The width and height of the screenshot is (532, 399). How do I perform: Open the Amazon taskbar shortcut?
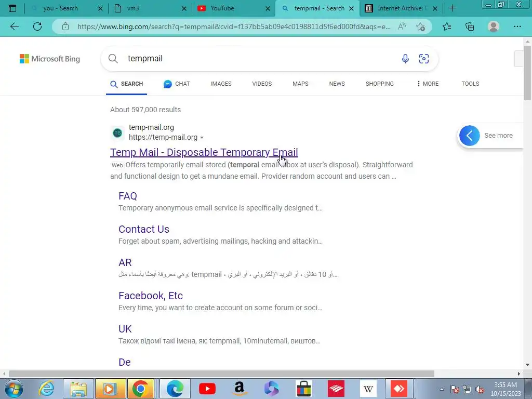[239, 389]
